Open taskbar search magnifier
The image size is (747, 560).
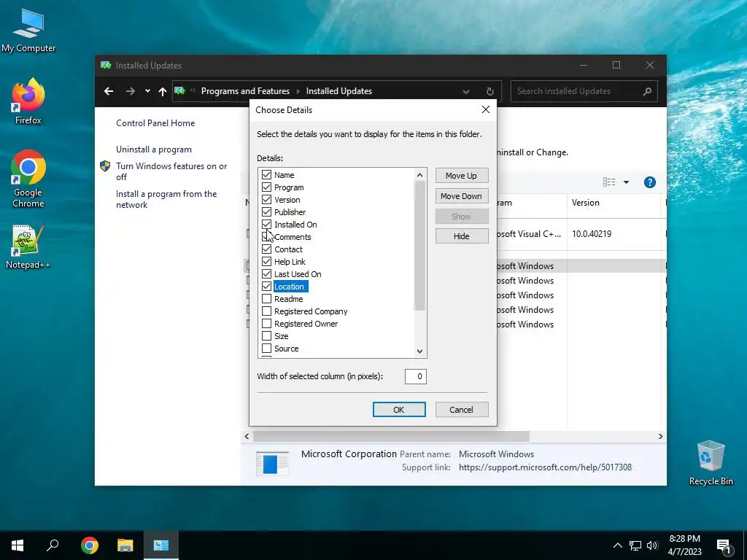pos(53,545)
